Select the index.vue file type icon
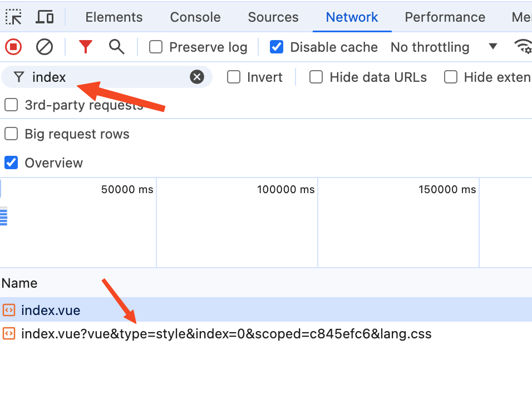This screenshot has height=394, width=532. pos(8,310)
